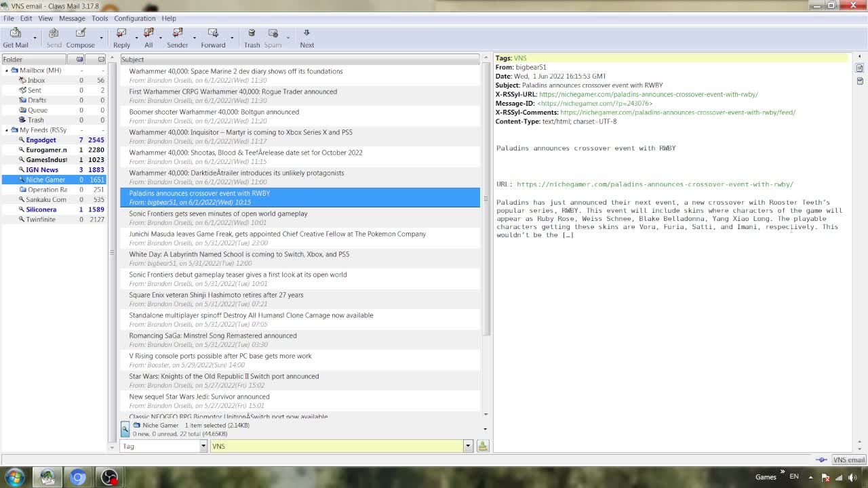The height and width of the screenshot is (488, 868).
Task: Open the Get Mail dropdown arrow
Action: pos(35,38)
